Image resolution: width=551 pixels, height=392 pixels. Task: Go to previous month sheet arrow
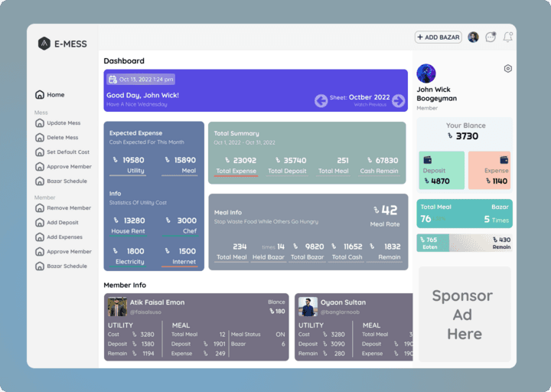coord(321,100)
